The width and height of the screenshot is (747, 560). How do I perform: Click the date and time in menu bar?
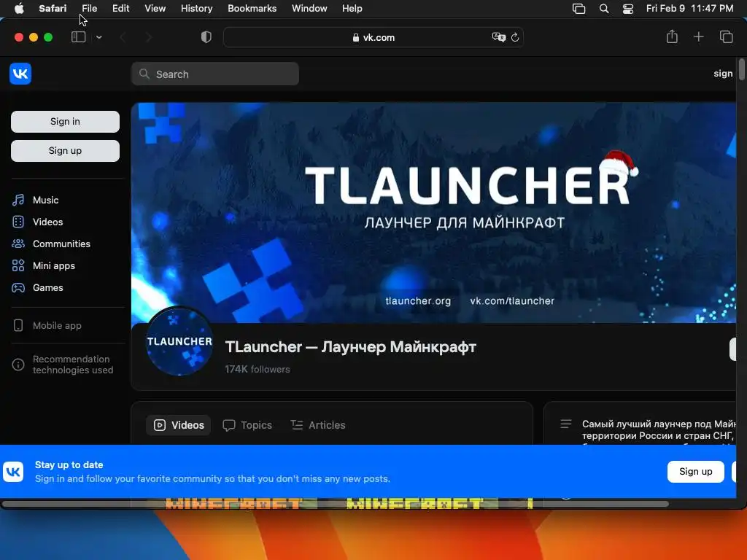(x=689, y=9)
